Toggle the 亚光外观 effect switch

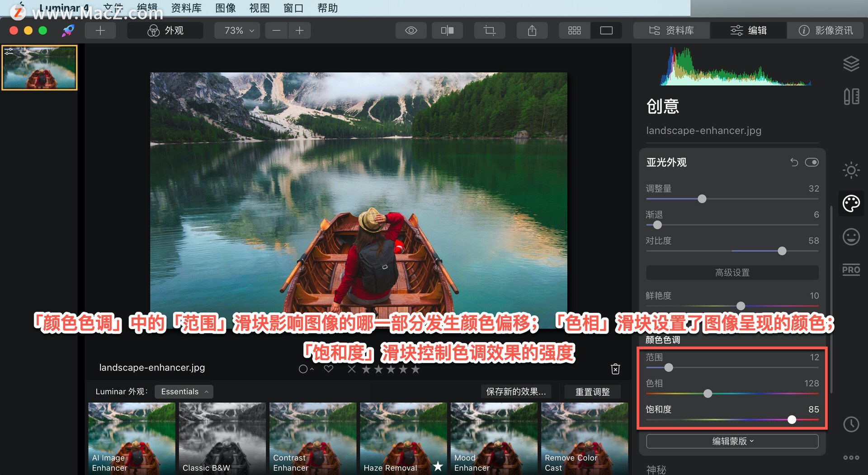[812, 162]
